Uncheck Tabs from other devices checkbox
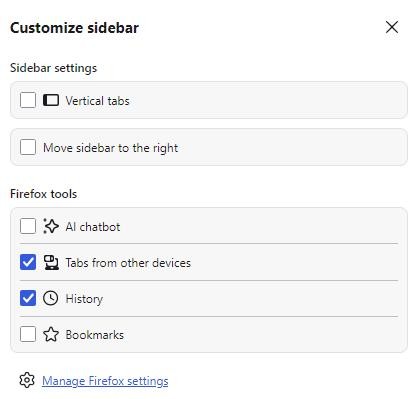The height and width of the screenshot is (399, 414). (28, 262)
